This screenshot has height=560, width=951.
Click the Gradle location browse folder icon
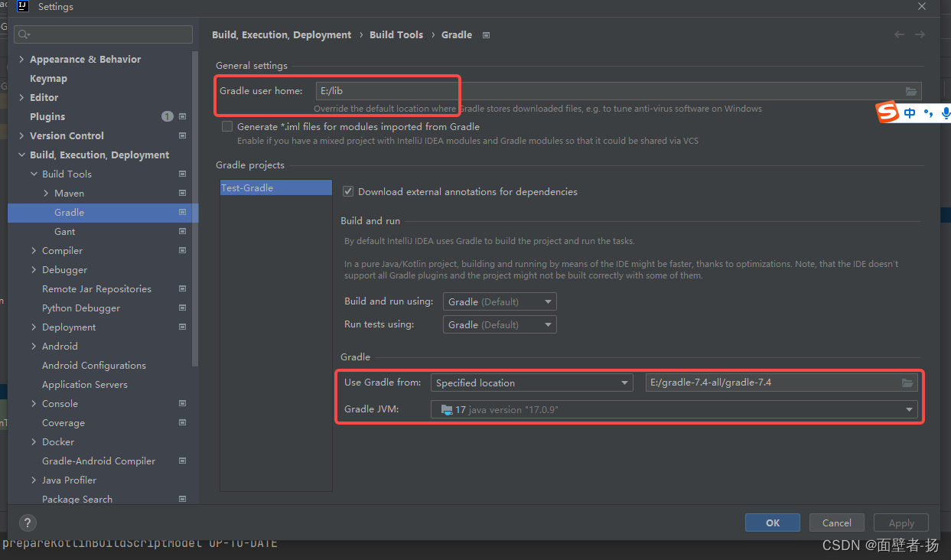point(907,383)
